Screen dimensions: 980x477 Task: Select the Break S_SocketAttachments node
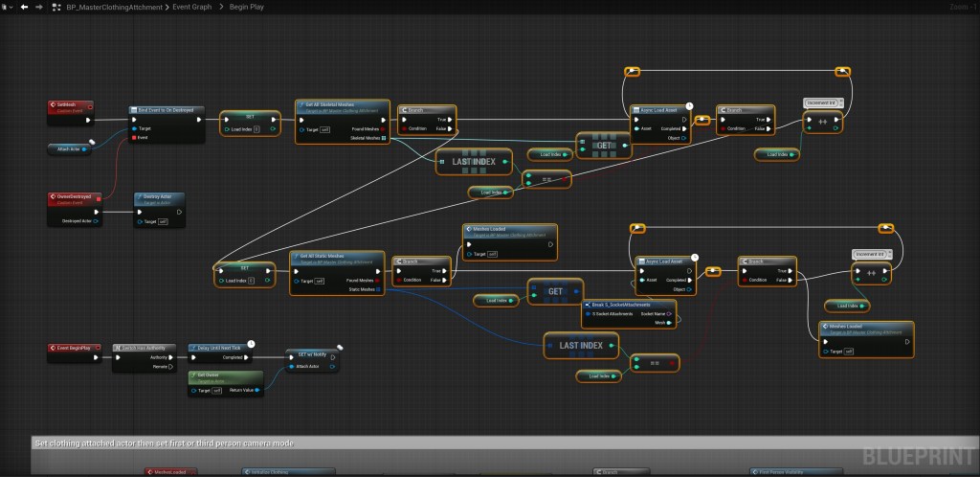(x=629, y=303)
